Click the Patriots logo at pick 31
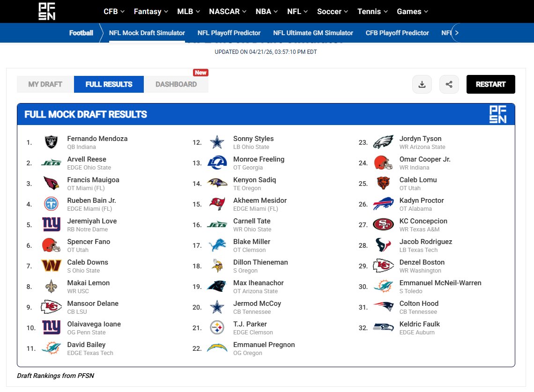Image resolution: width=534 pixels, height=392 pixels. click(x=384, y=306)
